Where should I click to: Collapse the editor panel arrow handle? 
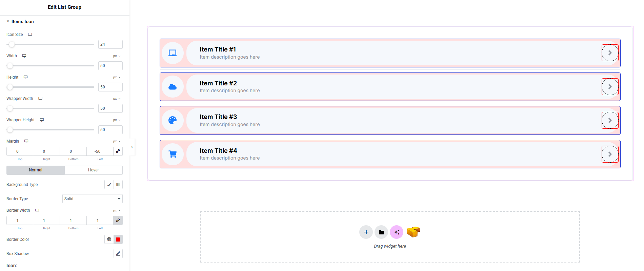(x=132, y=147)
